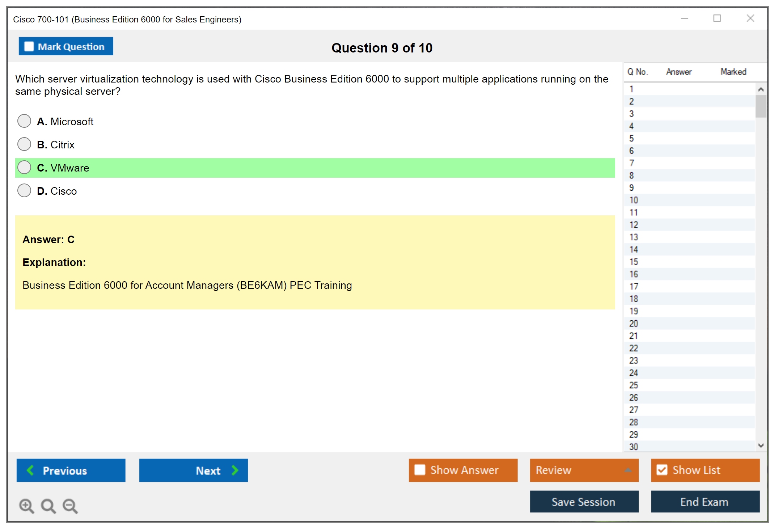The height and width of the screenshot is (532, 778).
Task: Click the Save Session button
Action: click(x=584, y=502)
